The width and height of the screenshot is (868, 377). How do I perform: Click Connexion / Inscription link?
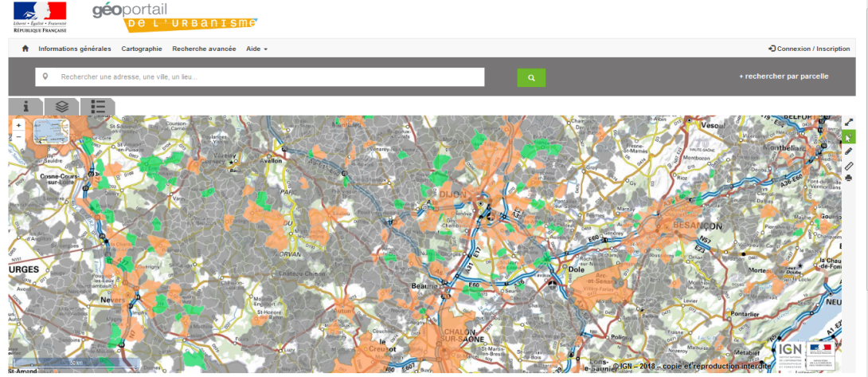click(809, 49)
